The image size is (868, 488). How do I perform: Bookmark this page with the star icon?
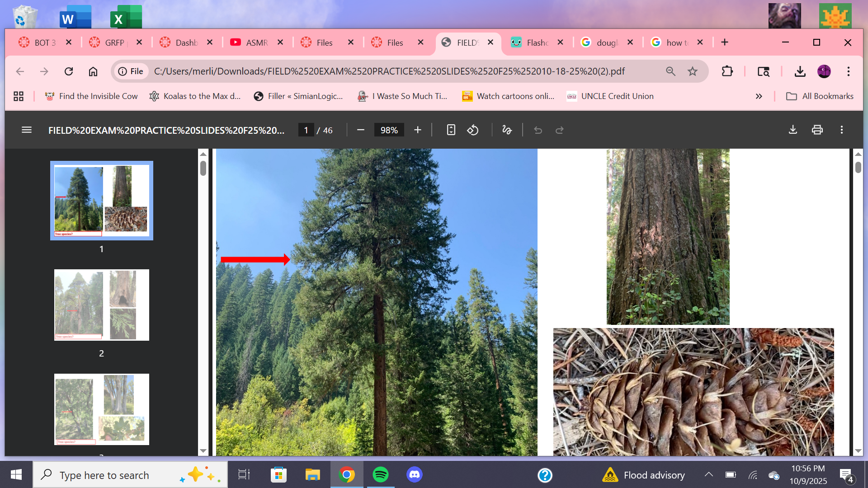[692, 71]
